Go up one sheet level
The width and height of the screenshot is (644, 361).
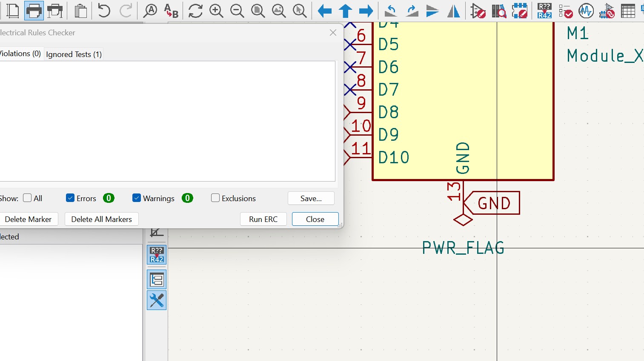point(345,11)
